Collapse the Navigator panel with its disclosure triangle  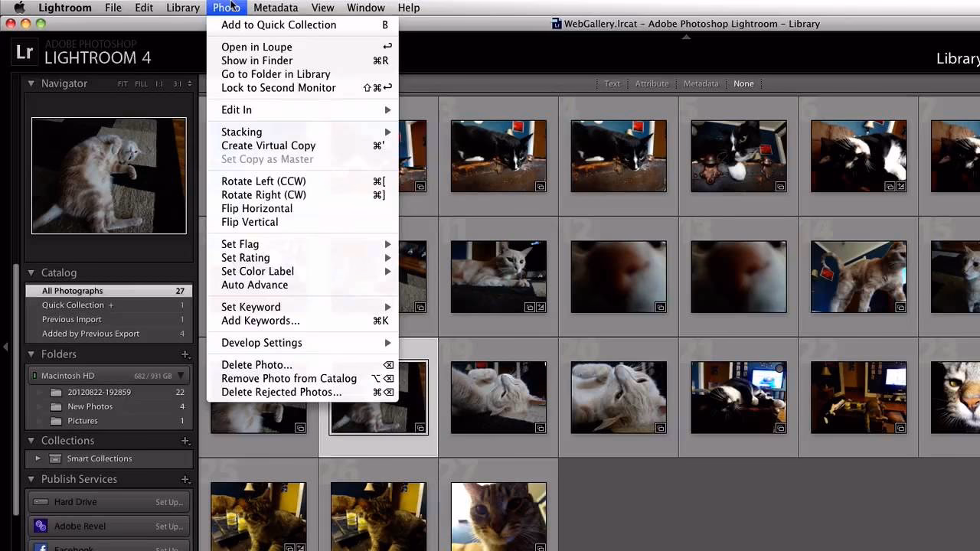click(30, 83)
